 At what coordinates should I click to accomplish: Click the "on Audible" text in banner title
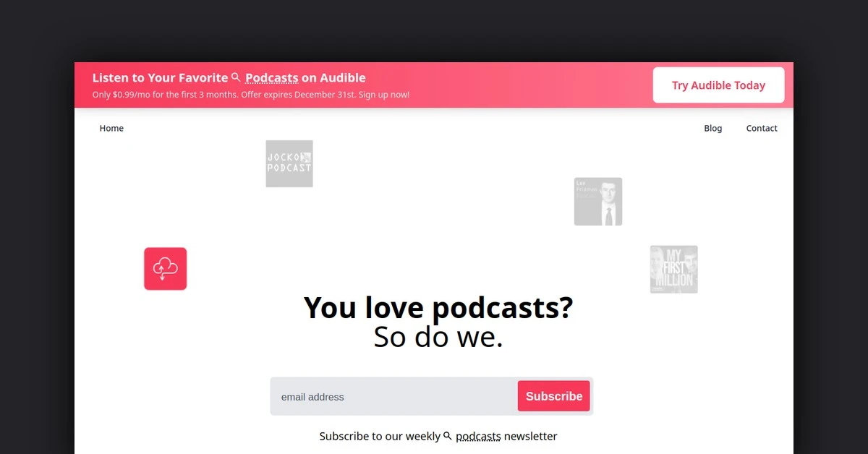333,78
